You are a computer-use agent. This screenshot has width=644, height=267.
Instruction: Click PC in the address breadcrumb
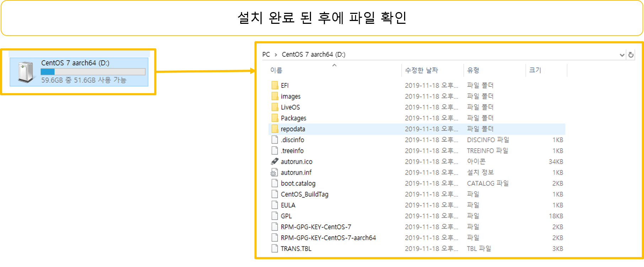pyautogui.click(x=266, y=54)
